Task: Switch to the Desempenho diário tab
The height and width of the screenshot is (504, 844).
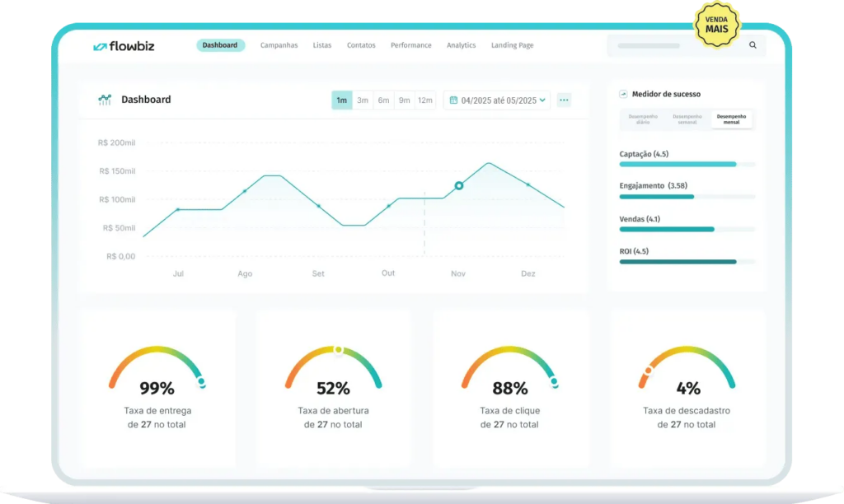Action: [643, 119]
